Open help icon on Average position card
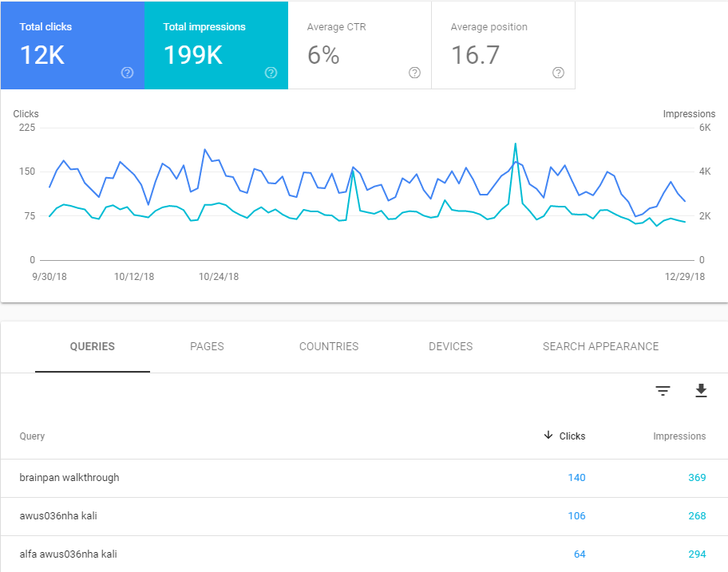Image resolution: width=728 pixels, height=572 pixels. (x=558, y=73)
